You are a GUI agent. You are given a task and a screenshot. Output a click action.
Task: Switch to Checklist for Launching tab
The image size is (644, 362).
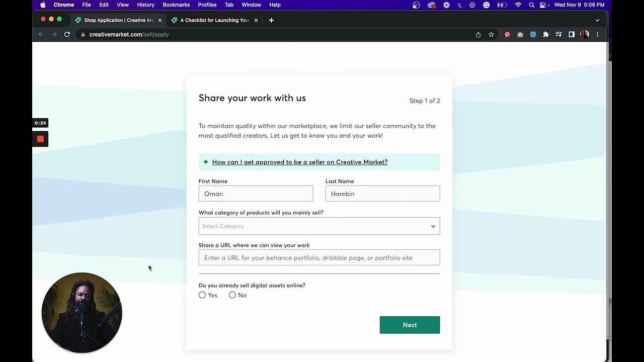point(215,20)
